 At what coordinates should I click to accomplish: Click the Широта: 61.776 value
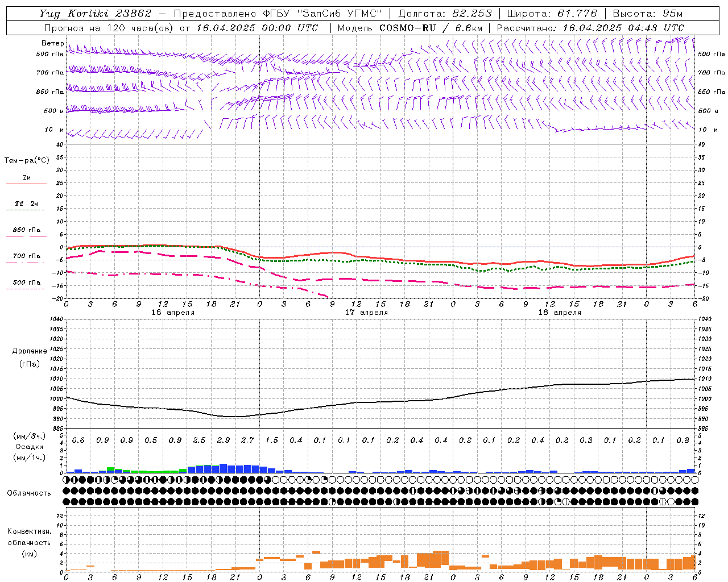pyautogui.click(x=552, y=14)
